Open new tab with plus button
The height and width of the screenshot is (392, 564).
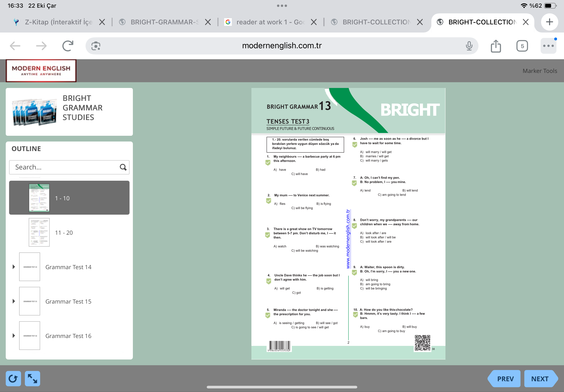(x=549, y=22)
